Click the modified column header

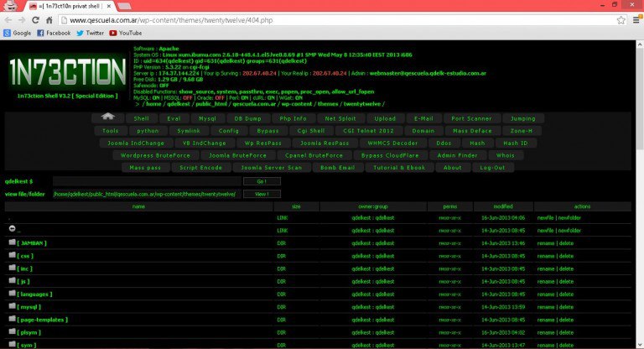click(x=503, y=206)
